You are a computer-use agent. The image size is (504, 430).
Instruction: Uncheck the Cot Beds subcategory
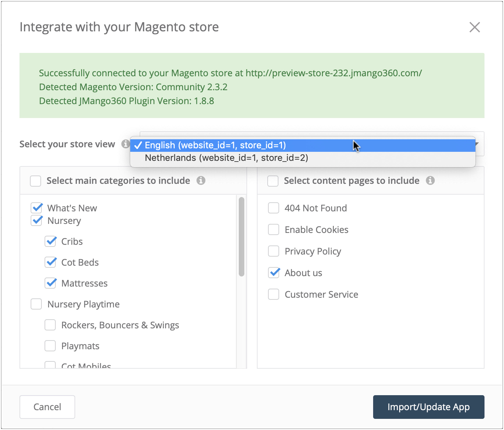[51, 262]
